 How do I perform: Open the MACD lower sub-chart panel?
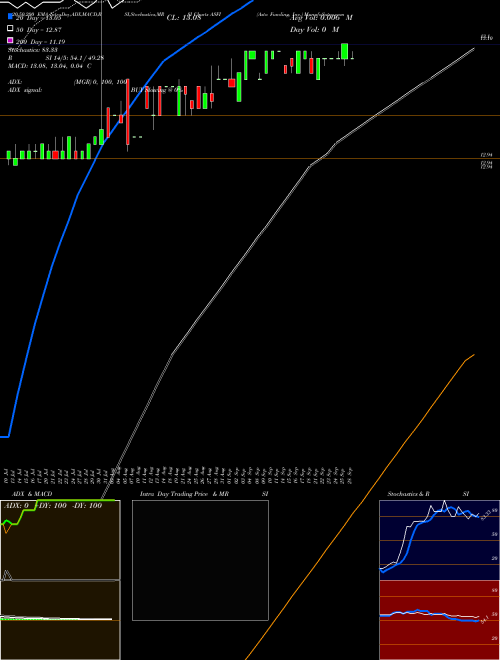60,620
